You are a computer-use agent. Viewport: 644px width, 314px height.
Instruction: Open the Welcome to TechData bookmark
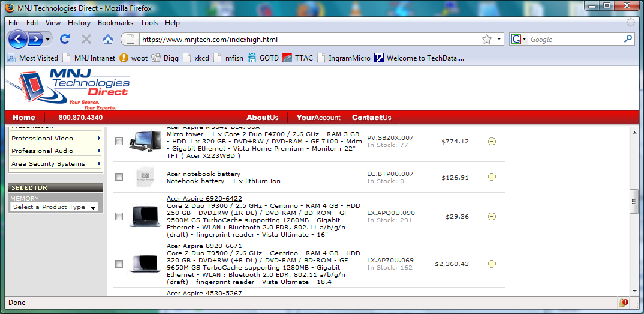(419, 58)
